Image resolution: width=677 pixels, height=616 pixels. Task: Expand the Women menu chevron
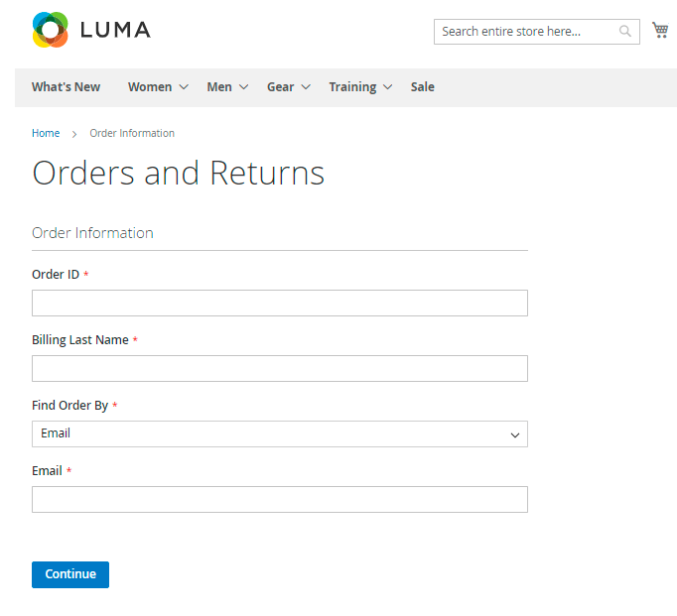pyautogui.click(x=183, y=87)
